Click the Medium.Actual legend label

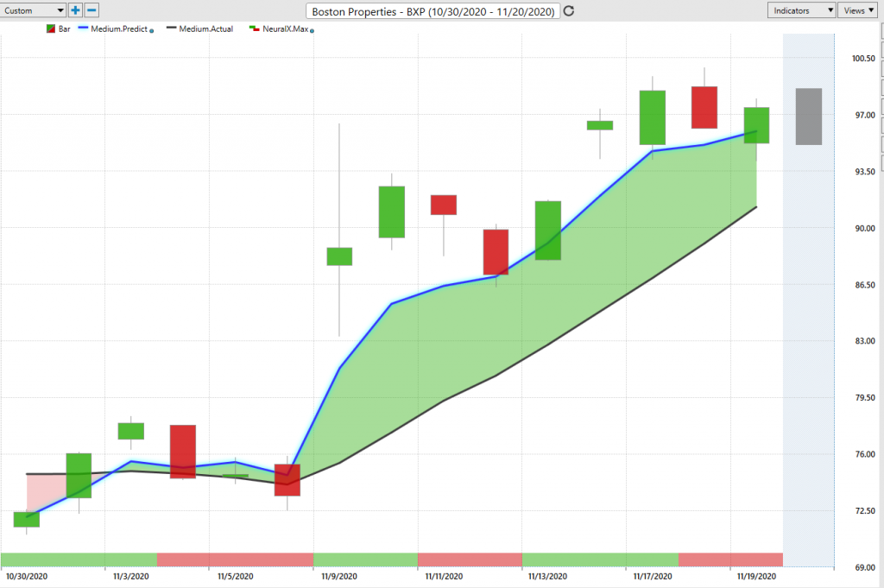point(205,28)
